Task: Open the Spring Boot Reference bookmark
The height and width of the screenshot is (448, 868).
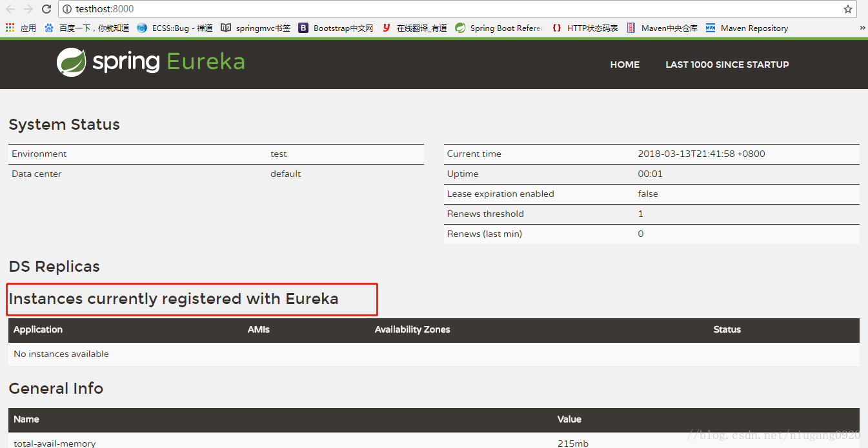Action: pos(499,28)
